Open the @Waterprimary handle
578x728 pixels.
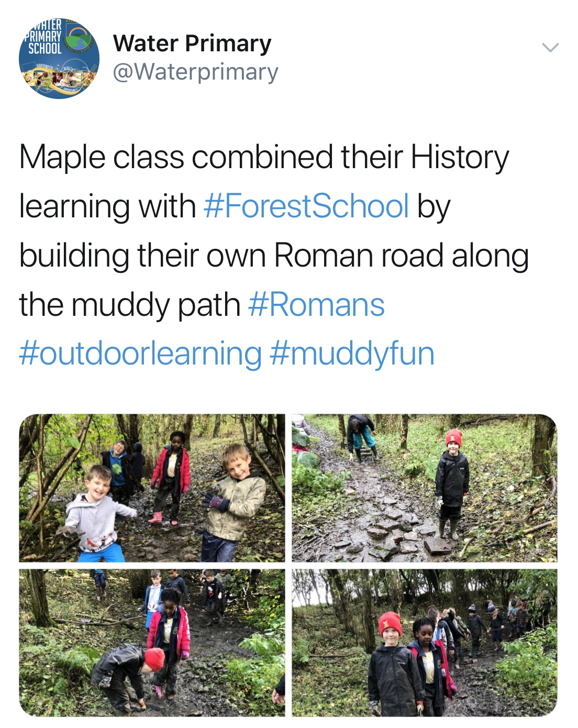click(x=195, y=72)
